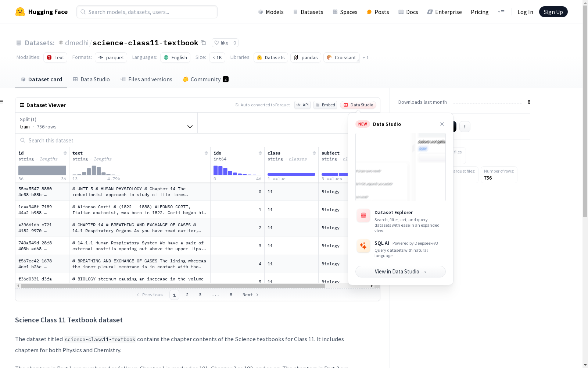Jump to page 8 of the dataset

click(231, 295)
